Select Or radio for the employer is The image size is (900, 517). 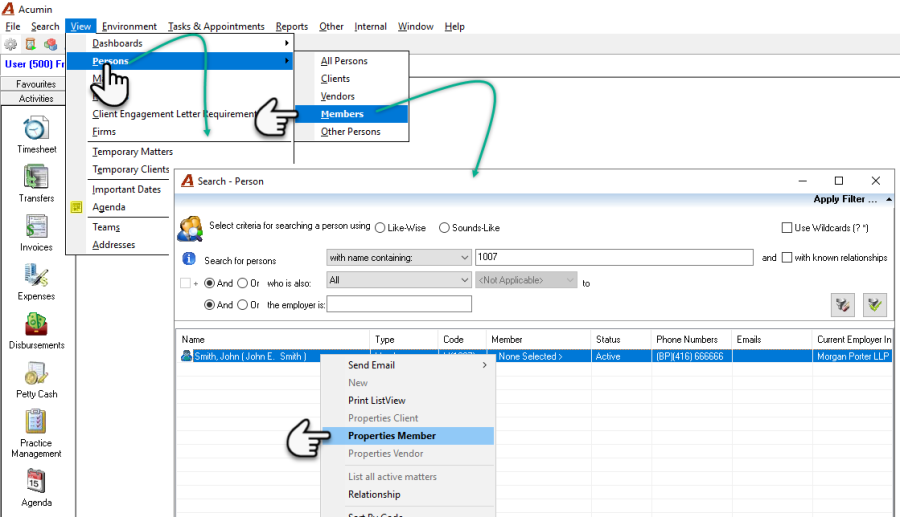[242, 305]
